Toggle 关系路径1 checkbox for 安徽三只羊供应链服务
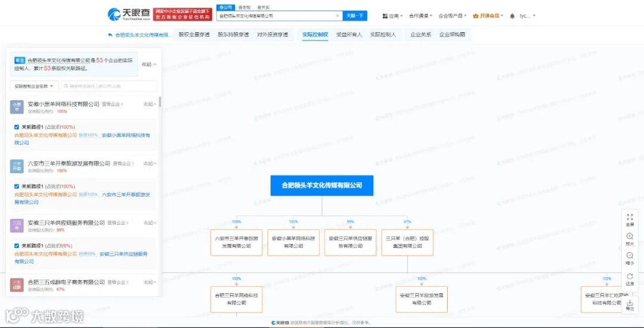The height and width of the screenshot is (328, 644). coord(17,246)
